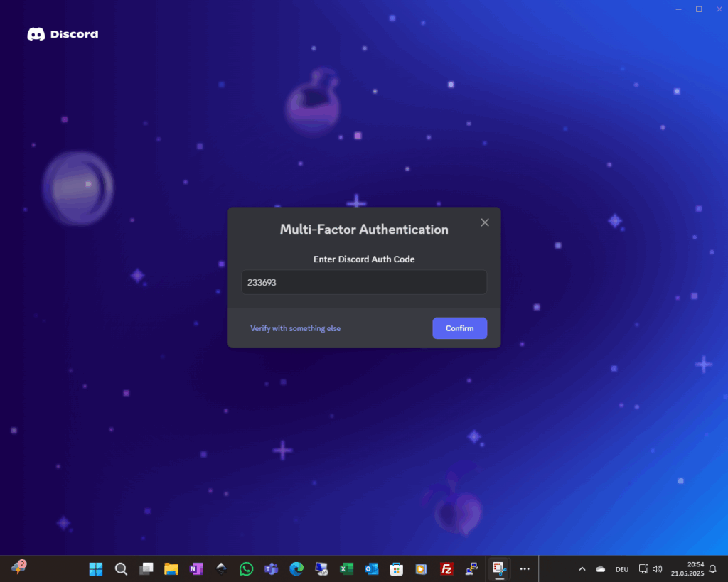Close the Multi-Factor Authentication dialog

[x=485, y=222]
